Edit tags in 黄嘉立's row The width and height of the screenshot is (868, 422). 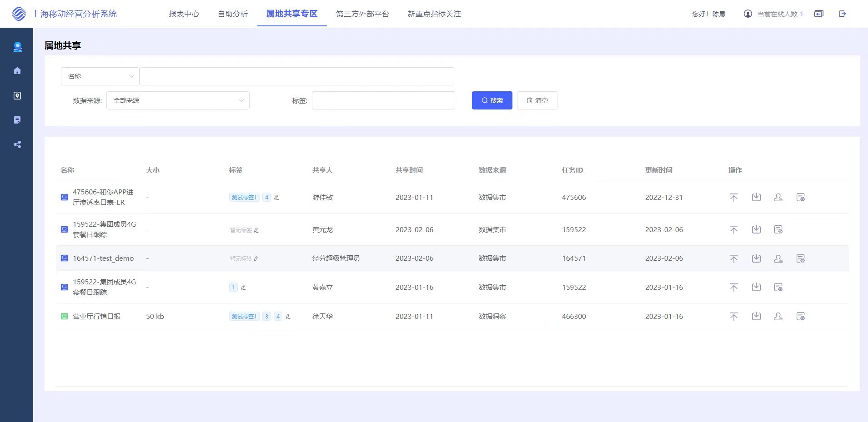tap(243, 288)
